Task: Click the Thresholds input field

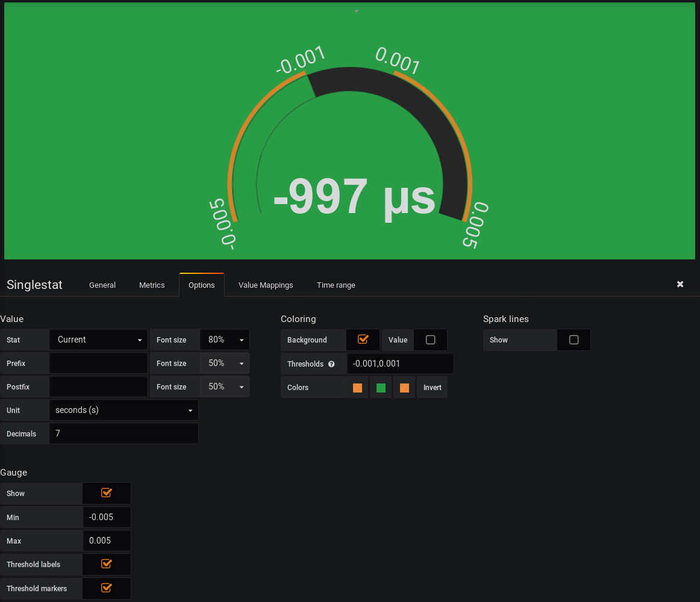Action: (400, 363)
